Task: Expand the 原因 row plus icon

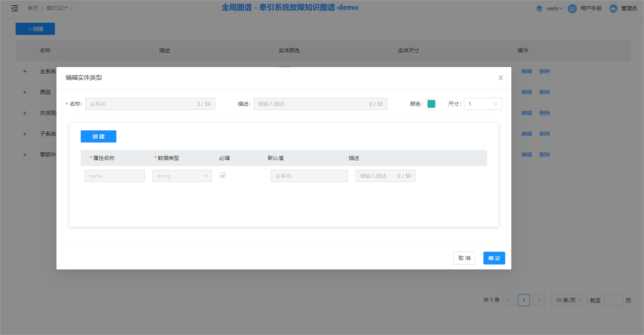Action: pyautogui.click(x=25, y=92)
